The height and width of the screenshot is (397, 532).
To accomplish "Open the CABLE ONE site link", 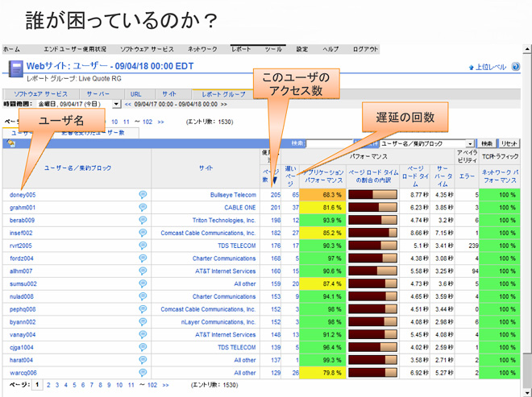I will 240,208.
